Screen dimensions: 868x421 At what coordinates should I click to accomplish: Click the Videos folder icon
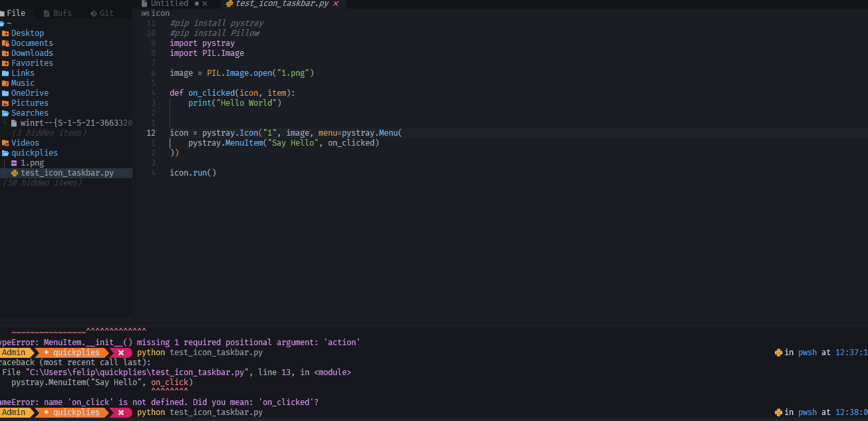[x=5, y=143]
